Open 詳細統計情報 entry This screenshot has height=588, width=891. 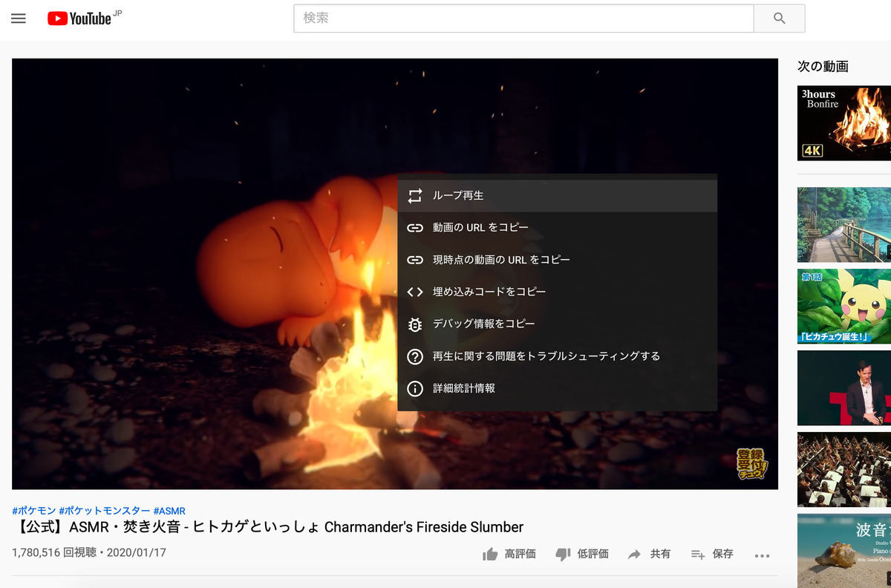pos(557,388)
